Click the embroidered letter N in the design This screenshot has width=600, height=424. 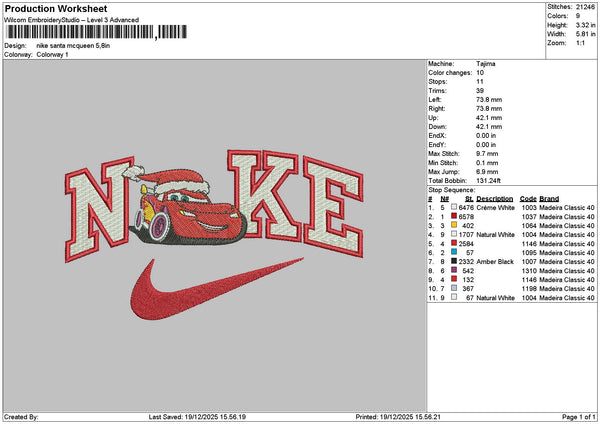point(99,209)
